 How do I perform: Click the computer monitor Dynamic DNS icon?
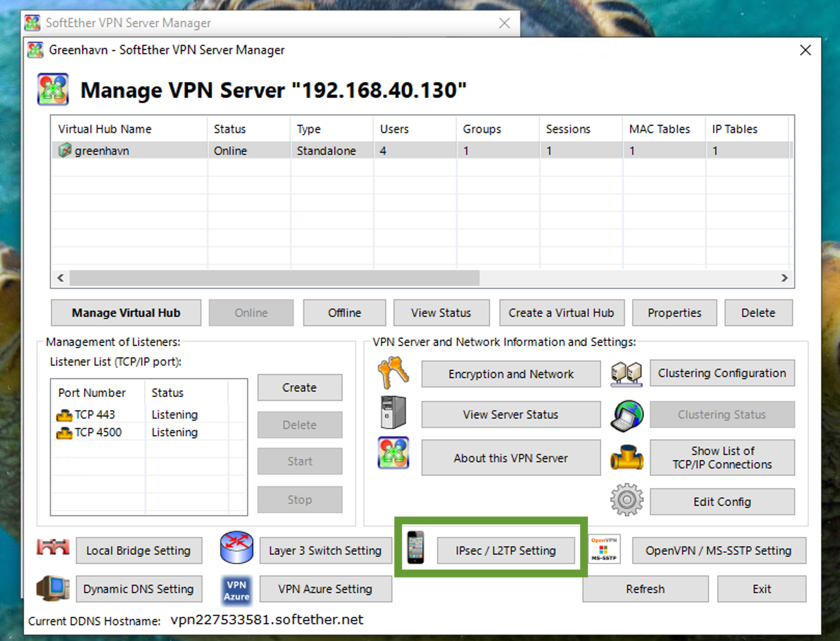(x=53, y=589)
